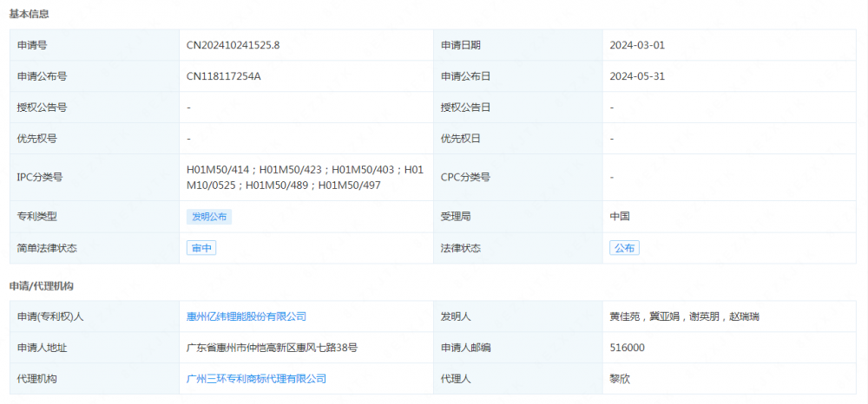Click the 受理局 label cell
Image resolution: width=868 pixels, height=404 pixels.
coord(518,218)
